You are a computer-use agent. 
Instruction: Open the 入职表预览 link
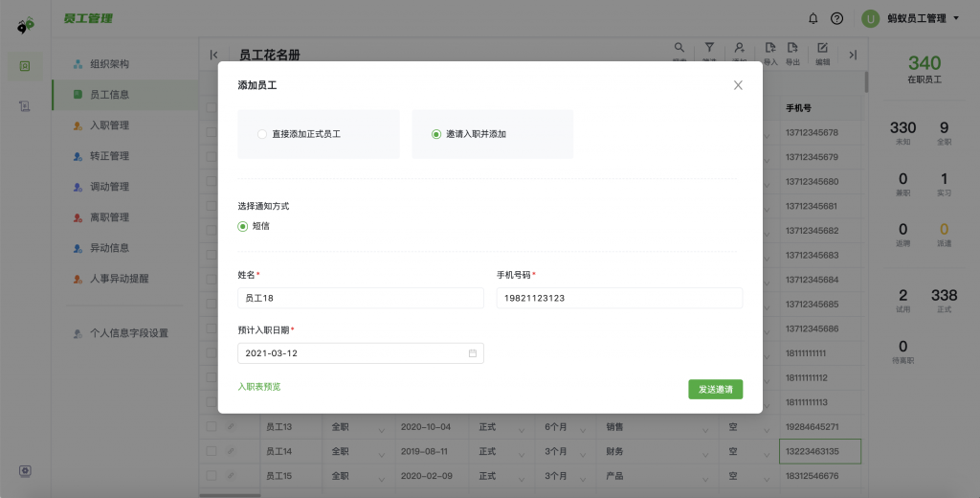pos(259,387)
